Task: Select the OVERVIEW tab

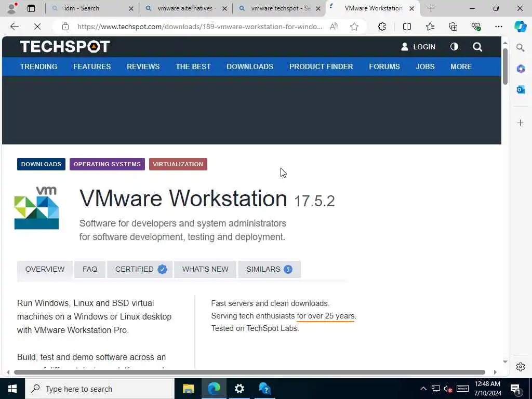Action: point(45,270)
